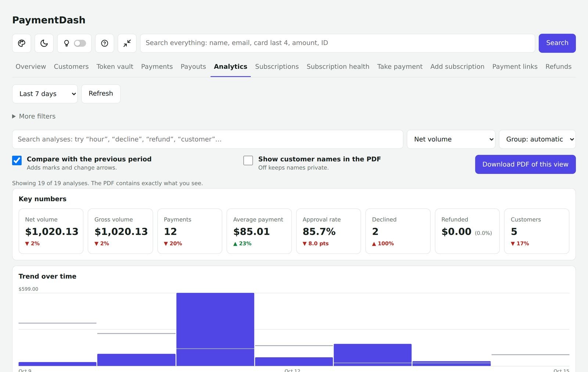Click the Analytics tab
The width and height of the screenshot is (588, 372).
click(x=230, y=67)
